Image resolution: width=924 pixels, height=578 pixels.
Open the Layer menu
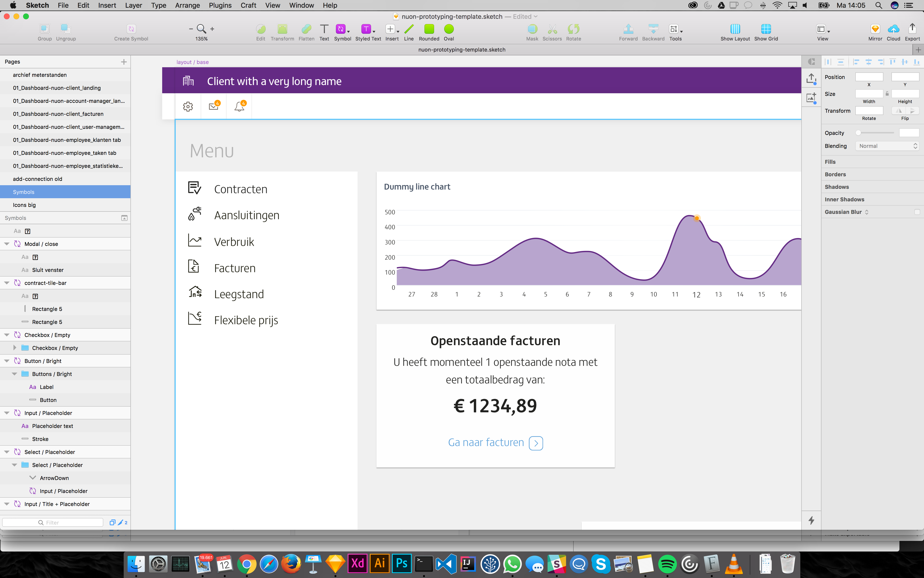133,5
